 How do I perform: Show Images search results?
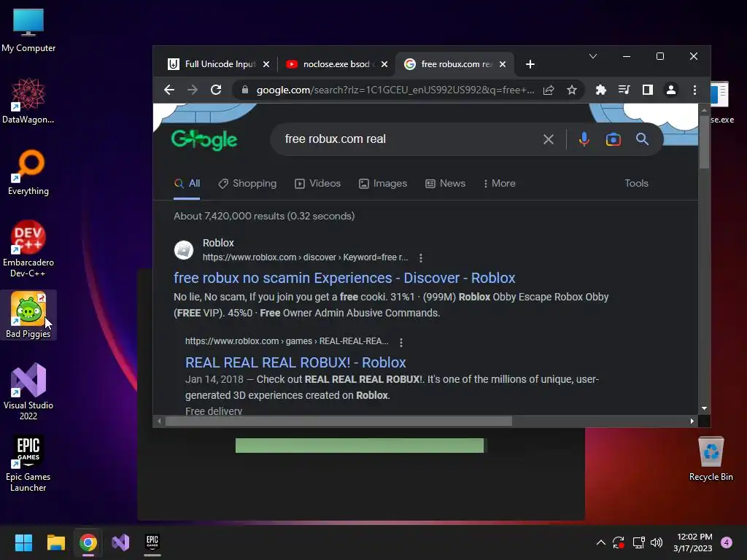point(382,183)
